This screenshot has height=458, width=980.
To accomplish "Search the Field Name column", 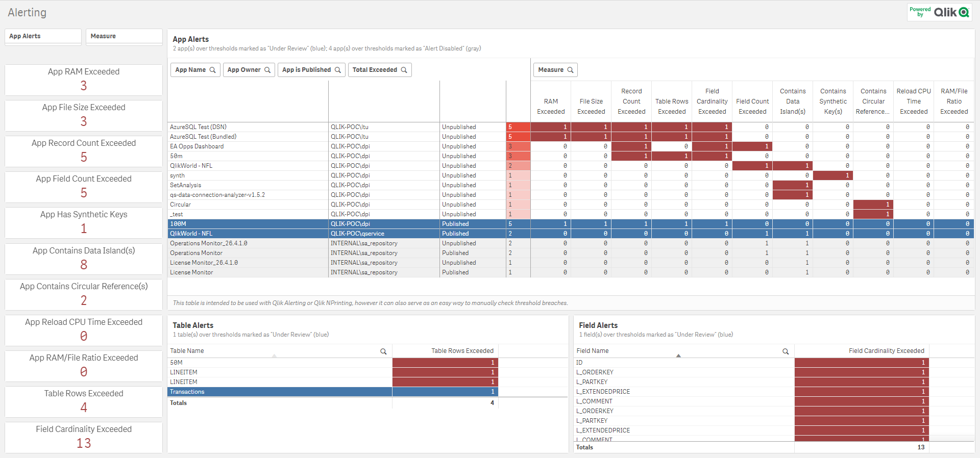I will click(x=786, y=351).
